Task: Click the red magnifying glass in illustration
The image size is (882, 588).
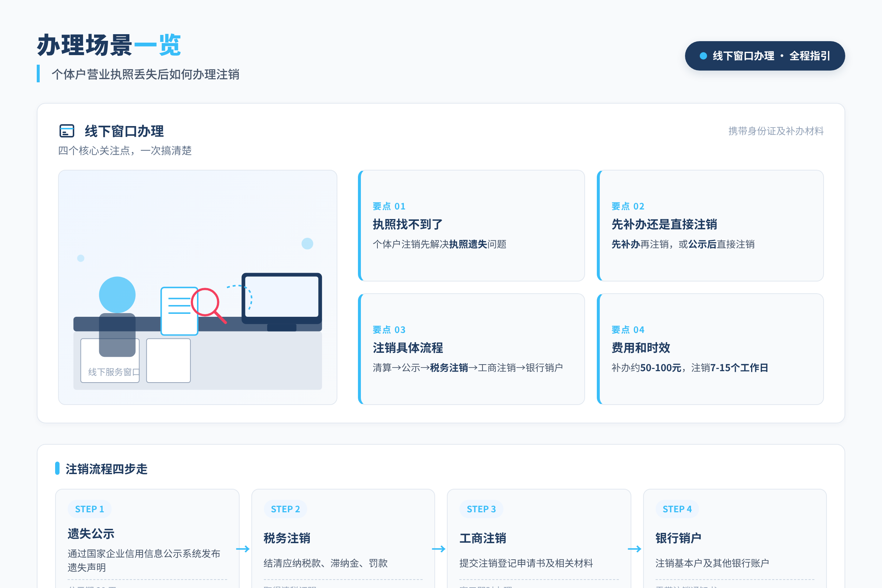Action: pos(208,305)
